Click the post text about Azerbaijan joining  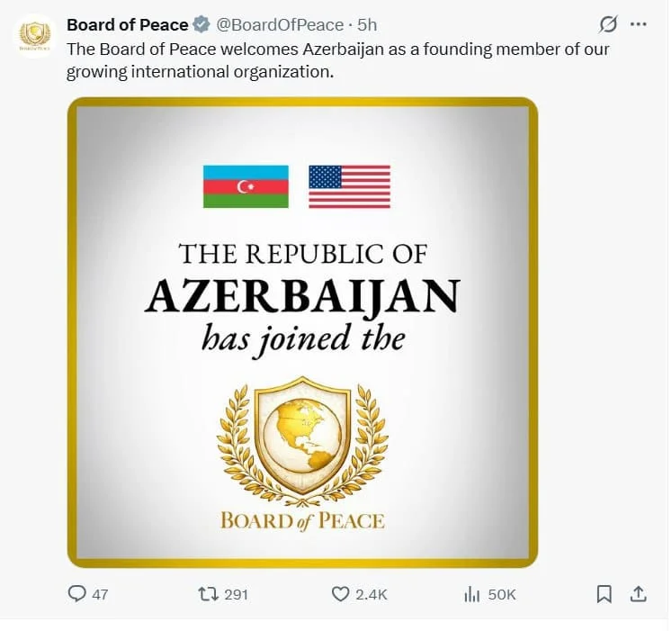[337, 59]
